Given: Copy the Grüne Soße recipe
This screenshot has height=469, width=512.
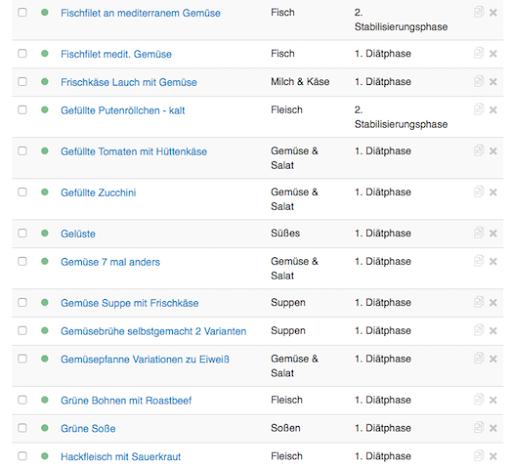Looking at the screenshot, I should click(479, 427).
